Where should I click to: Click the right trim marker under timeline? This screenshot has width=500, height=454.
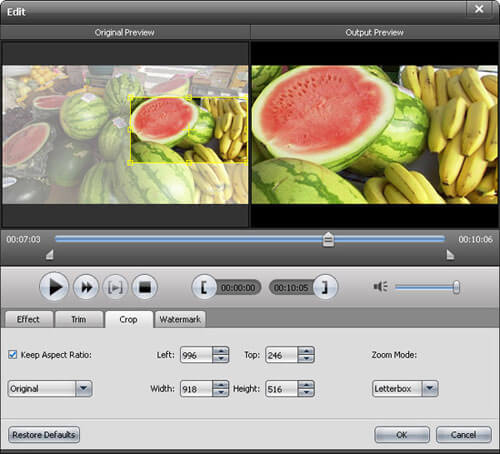(450, 255)
